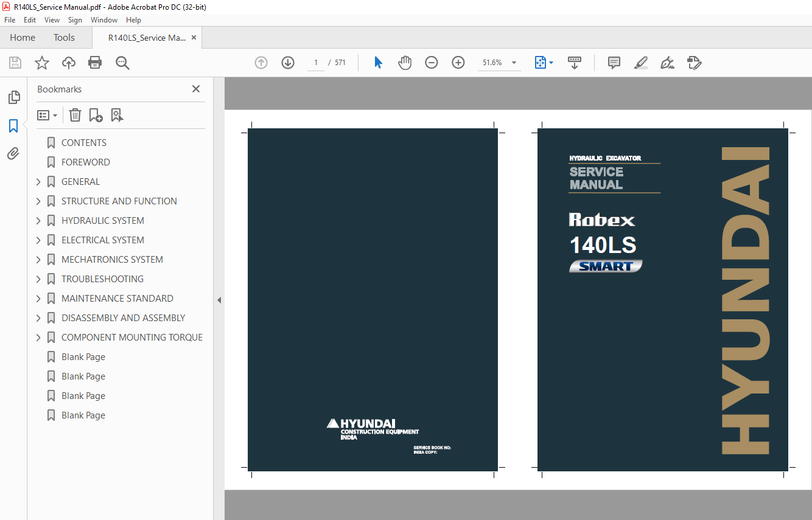
Task: Click the page number input field
Action: point(315,63)
